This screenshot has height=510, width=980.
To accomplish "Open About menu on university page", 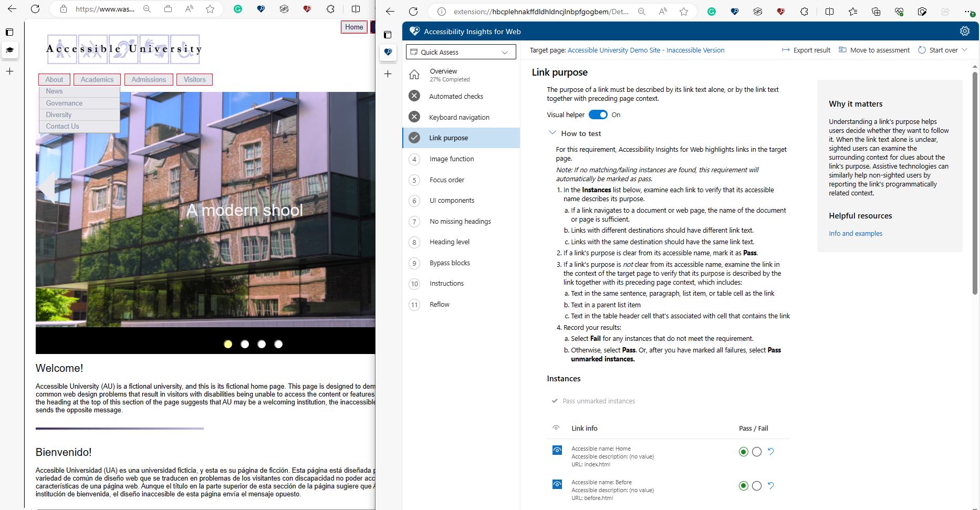I will point(54,79).
